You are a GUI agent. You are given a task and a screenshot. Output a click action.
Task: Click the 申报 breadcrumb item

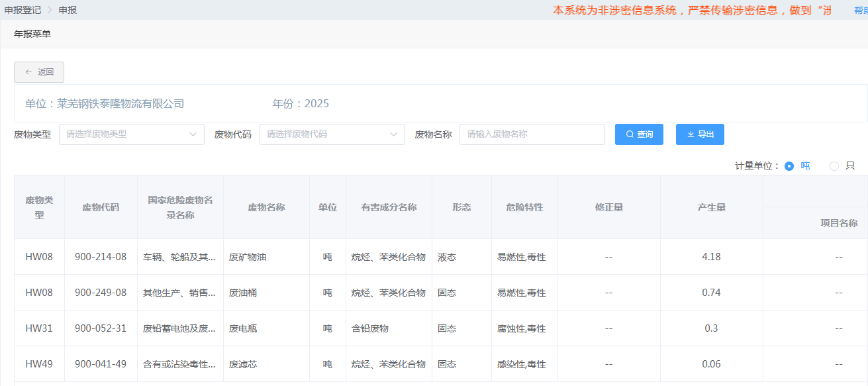[x=68, y=10]
